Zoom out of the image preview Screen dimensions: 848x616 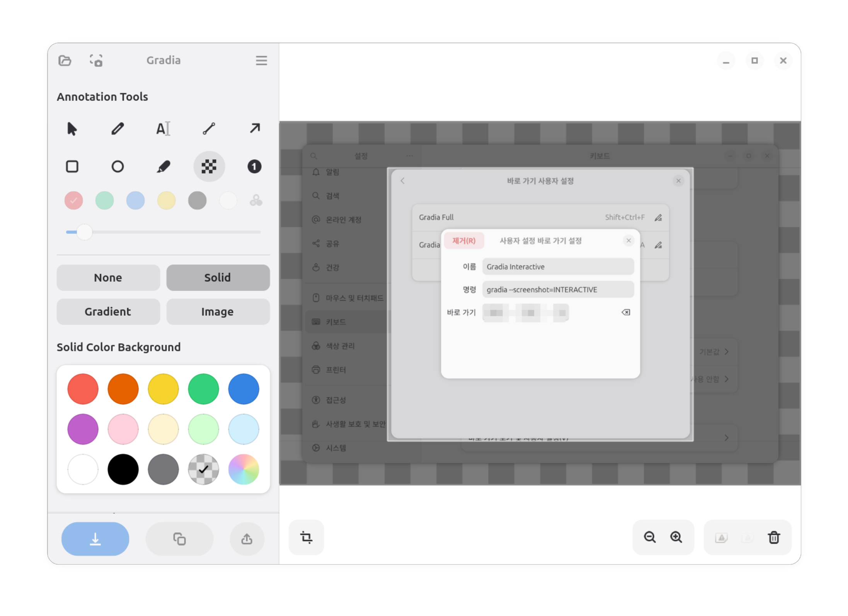[x=650, y=538]
